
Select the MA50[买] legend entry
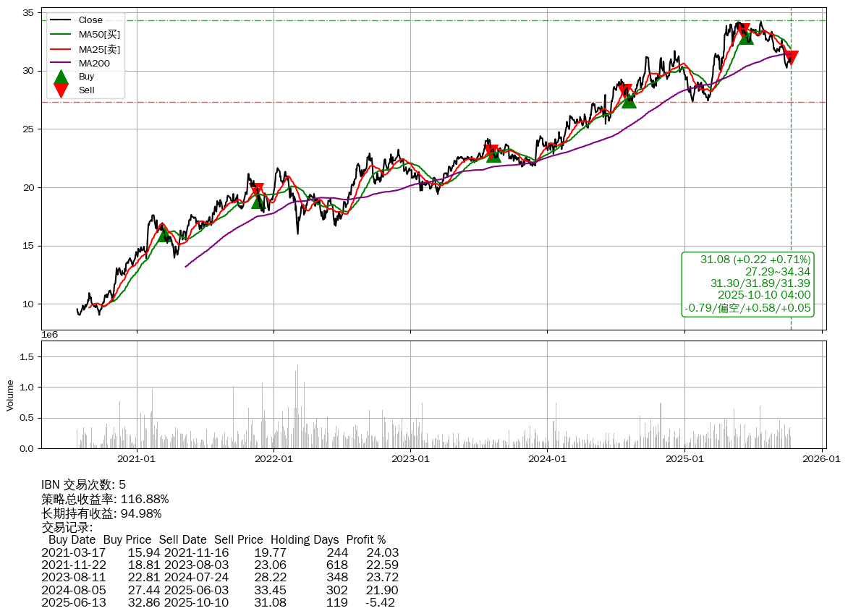point(99,34)
